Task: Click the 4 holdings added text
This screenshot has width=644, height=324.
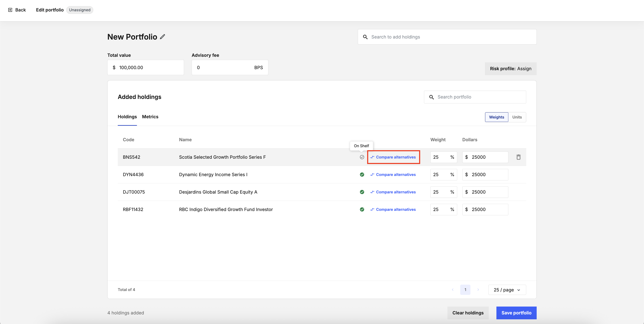Action: (x=125, y=313)
